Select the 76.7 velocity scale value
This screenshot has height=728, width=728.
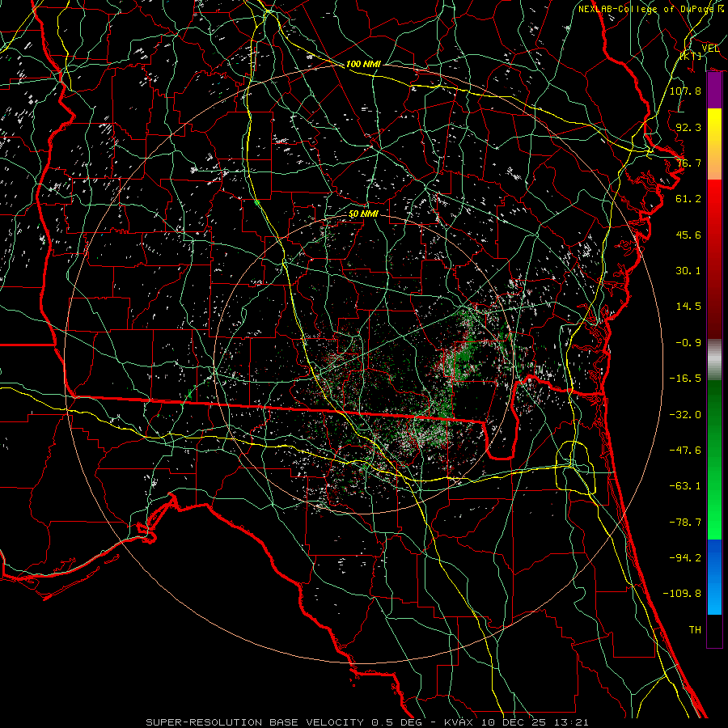688,163
